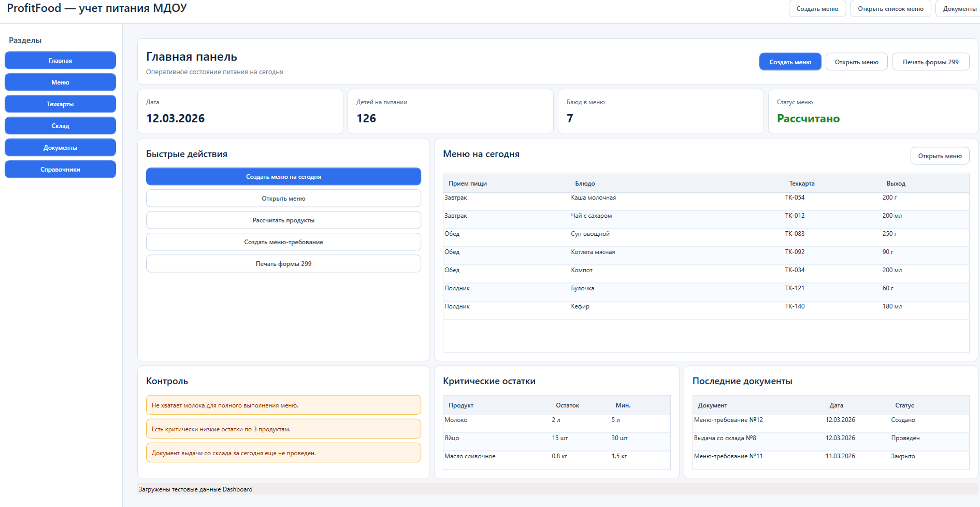This screenshot has height=507, width=980.
Task: Click Печать формы 299 in header panel
Action: pyautogui.click(x=930, y=62)
